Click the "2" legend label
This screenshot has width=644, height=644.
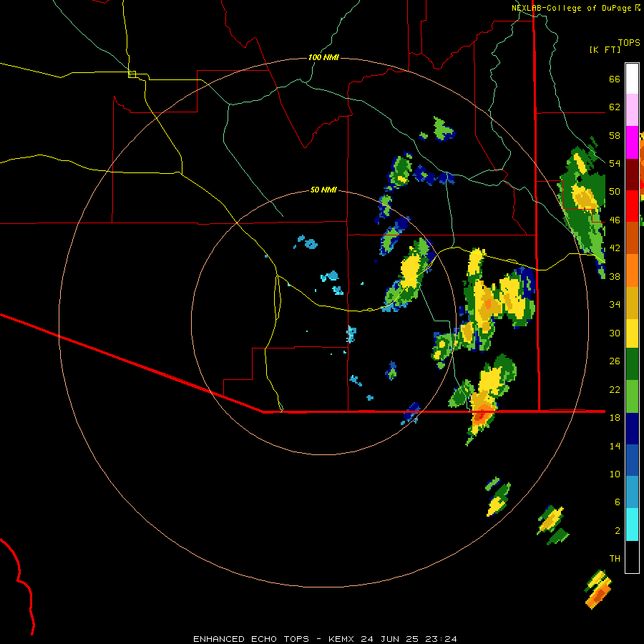pyautogui.click(x=618, y=531)
